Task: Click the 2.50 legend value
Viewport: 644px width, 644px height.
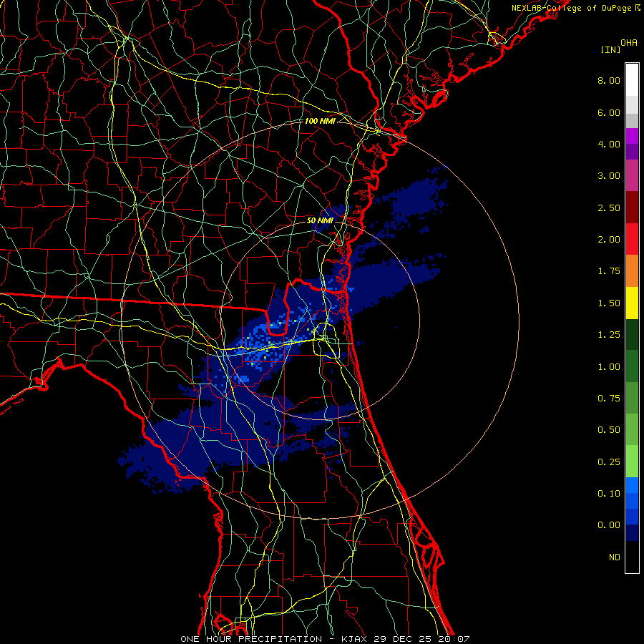Action: (609, 208)
